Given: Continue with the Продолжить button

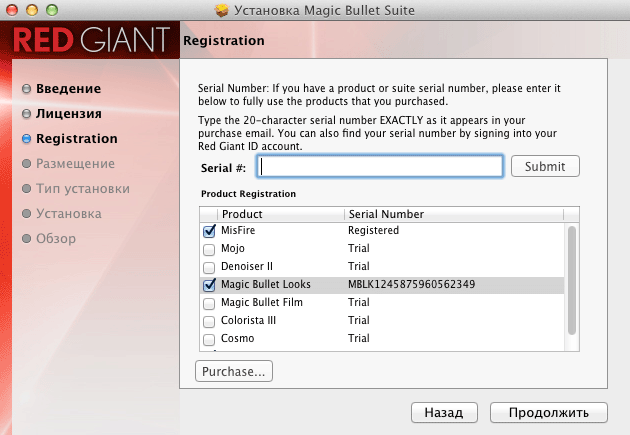Looking at the screenshot, I should point(548,413).
